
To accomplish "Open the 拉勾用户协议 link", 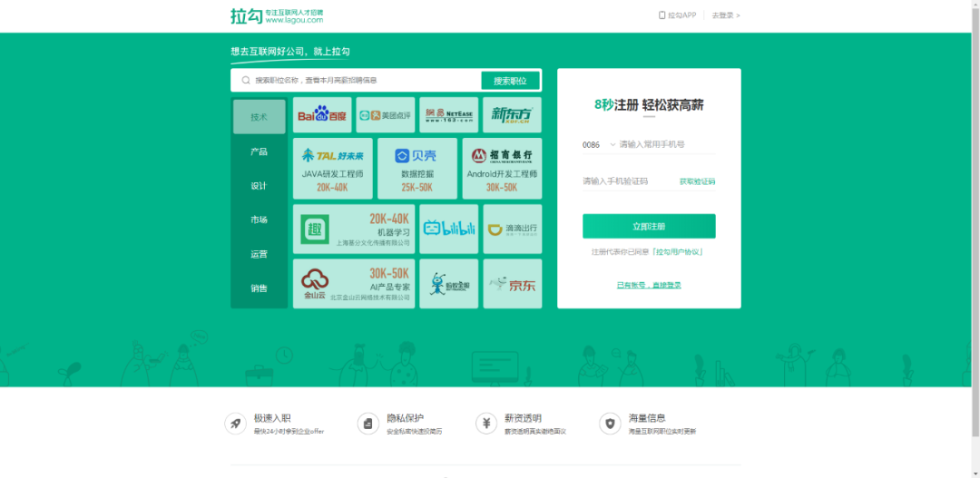I will (678, 252).
